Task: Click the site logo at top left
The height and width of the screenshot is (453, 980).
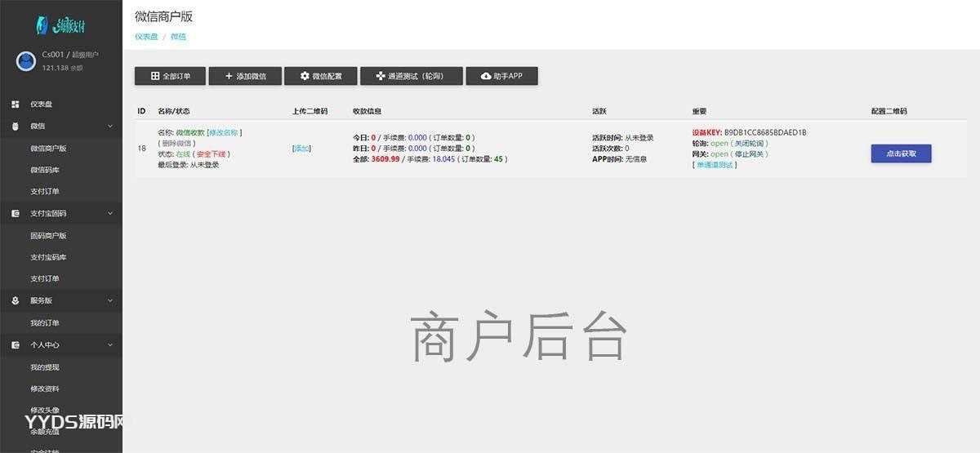Action: [61, 25]
